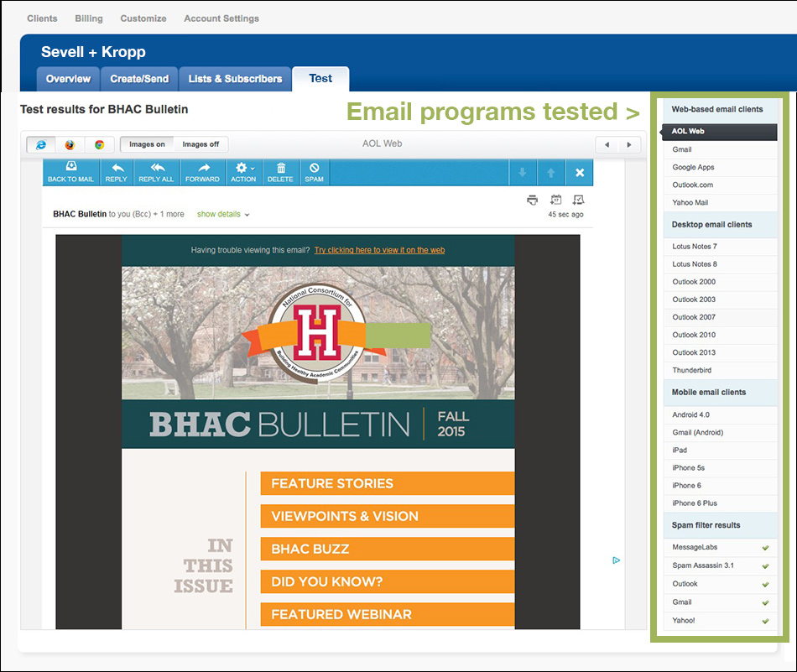This screenshot has width=797, height=672.
Task: Select Outlook 2000 in client list
Action: pos(721,282)
